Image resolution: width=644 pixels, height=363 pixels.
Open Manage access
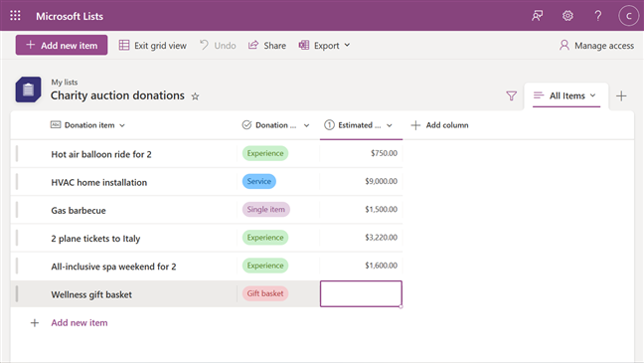point(596,45)
